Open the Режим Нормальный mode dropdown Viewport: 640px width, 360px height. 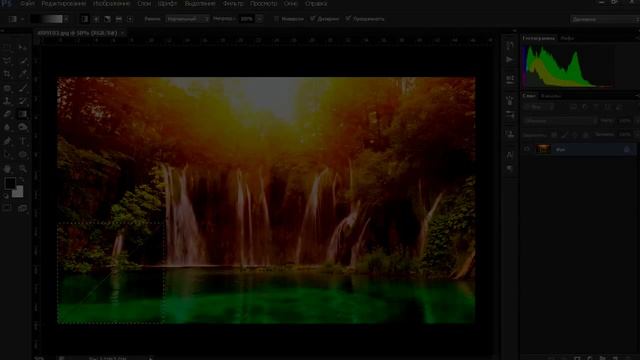187,19
